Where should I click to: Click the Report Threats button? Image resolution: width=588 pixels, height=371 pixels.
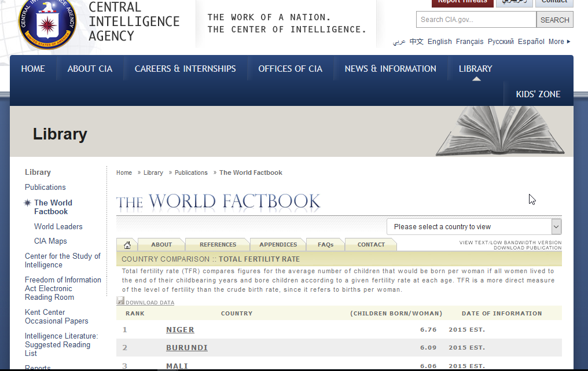tap(462, 2)
